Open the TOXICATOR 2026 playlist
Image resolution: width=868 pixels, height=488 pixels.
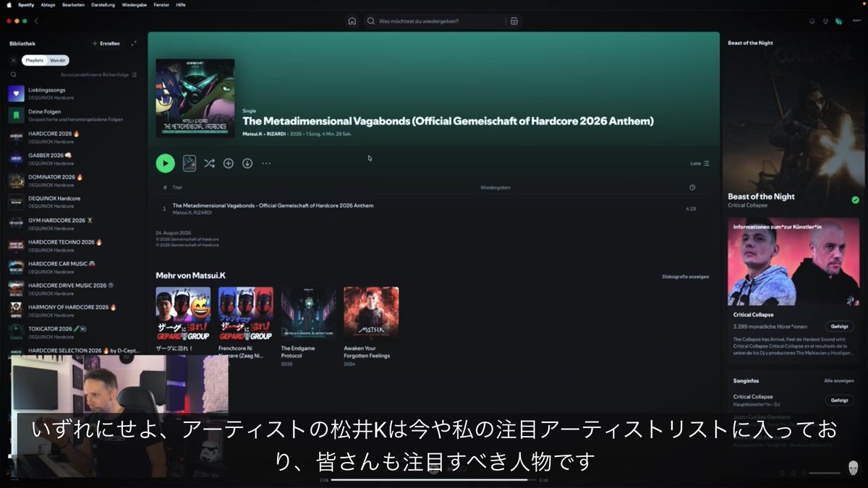pyautogui.click(x=75, y=332)
